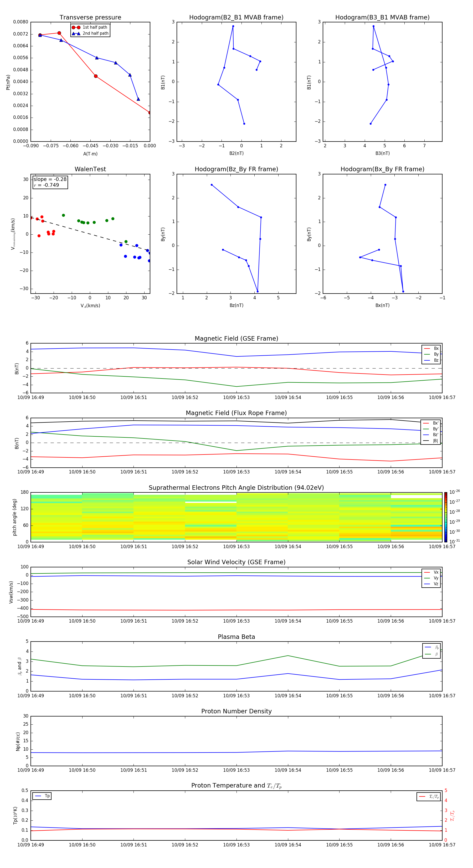
Task: Click the 'V_A(km/s)' x-axis label
Action: pos(90,306)
